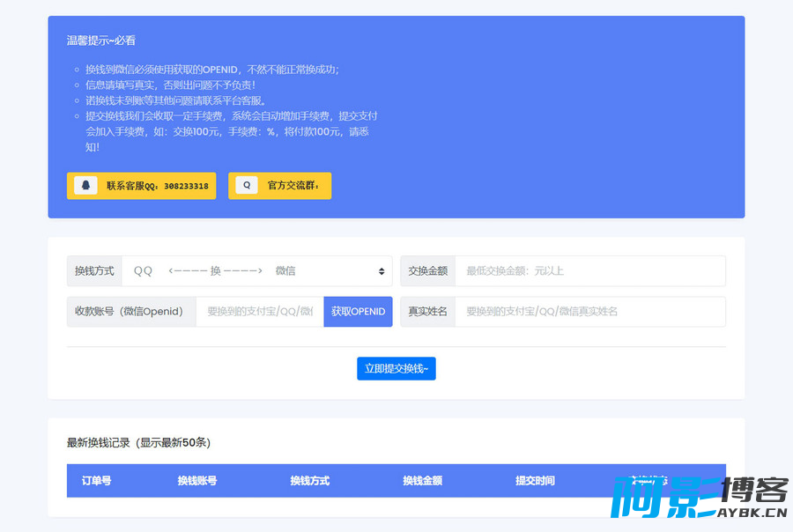The width and height of the screenshot is (793, 532).
Task: Focus the 交换金额 amount input field
Action: click(x=590, y=271)
